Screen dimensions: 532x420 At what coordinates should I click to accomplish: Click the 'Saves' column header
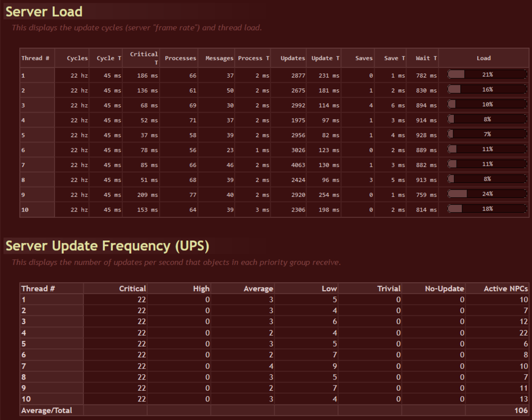click(364, 58)
